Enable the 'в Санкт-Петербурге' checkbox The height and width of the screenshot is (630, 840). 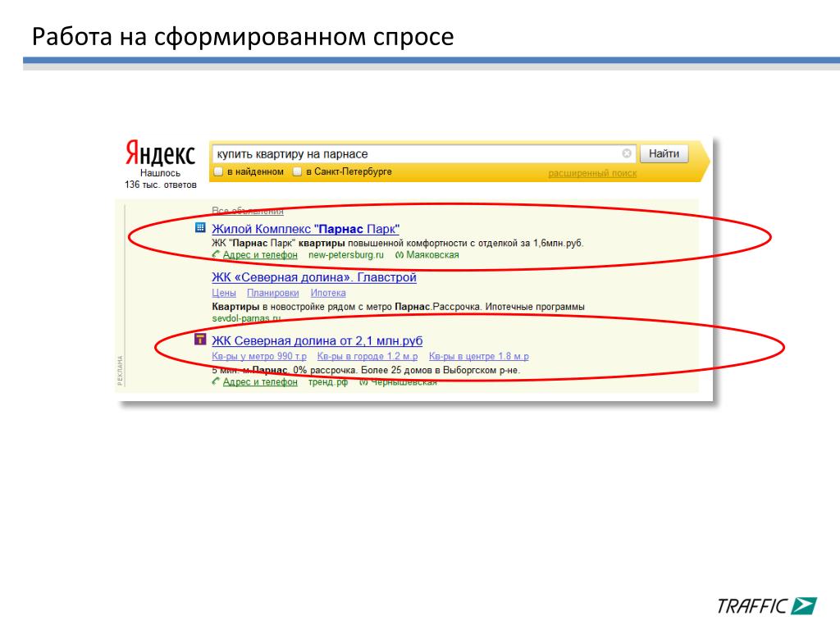point(297,171)
